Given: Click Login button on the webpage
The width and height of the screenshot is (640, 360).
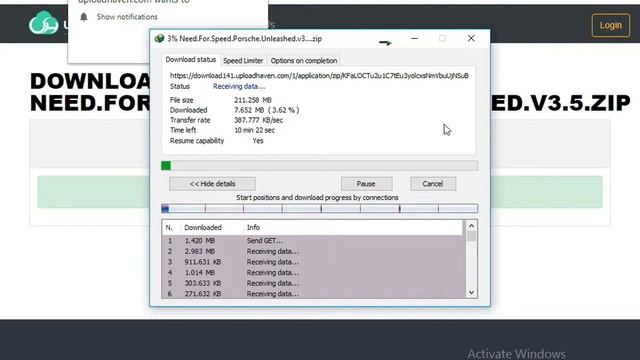Looking at the screenshot, I should (x=611, y=25).
